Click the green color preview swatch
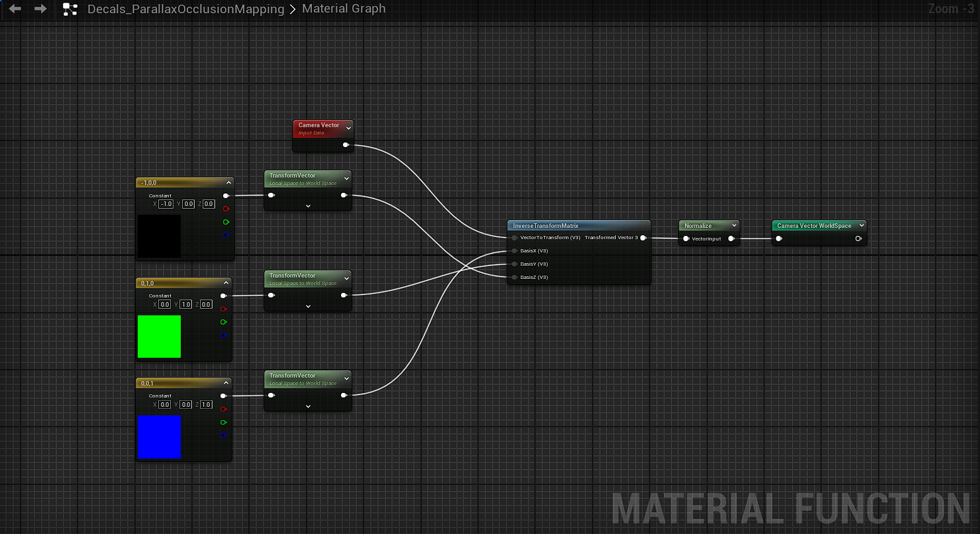This screenshot has height=534, width=980. coord(159,337)
